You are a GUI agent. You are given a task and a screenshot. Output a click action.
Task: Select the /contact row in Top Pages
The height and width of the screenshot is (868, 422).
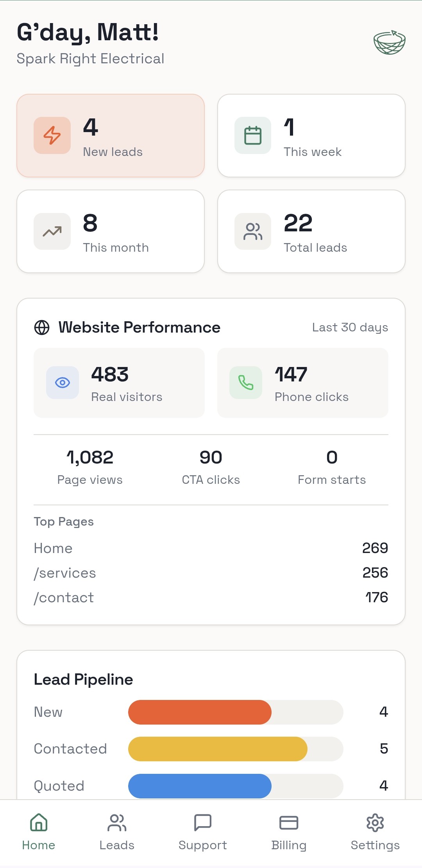[x=211, y=597]
